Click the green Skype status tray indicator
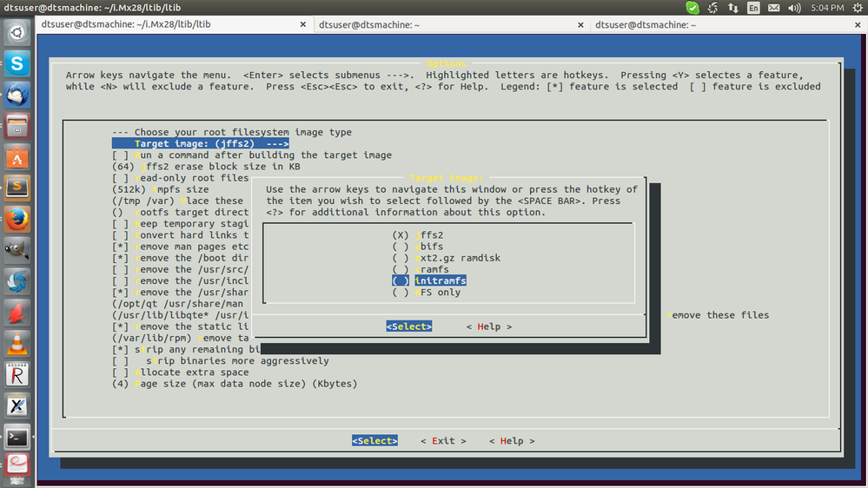The height and width of the screenshot is (488, 868). [x=692, y=8]
